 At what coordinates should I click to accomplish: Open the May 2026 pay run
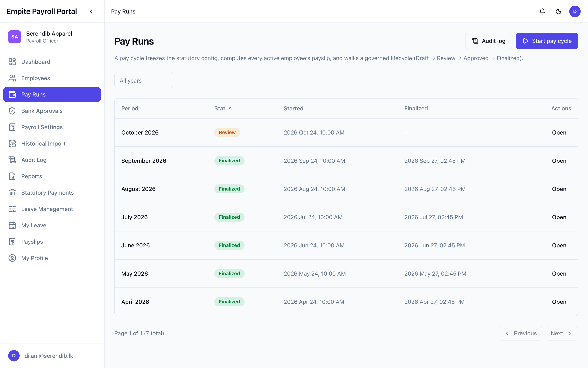559,274
